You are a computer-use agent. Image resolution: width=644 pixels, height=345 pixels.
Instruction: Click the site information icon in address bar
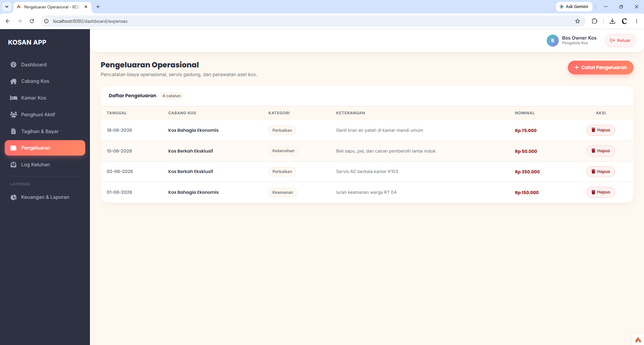click(46, 21)
